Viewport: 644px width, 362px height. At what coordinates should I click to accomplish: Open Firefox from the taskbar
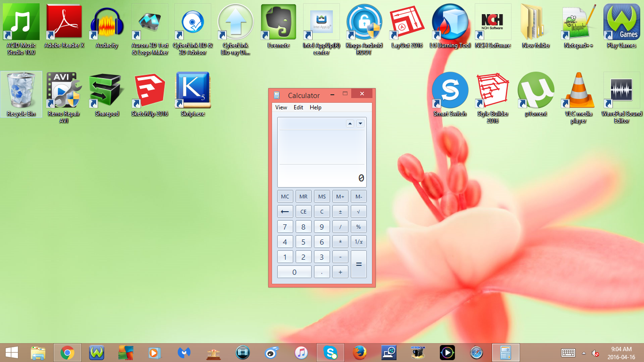point(359,352)
